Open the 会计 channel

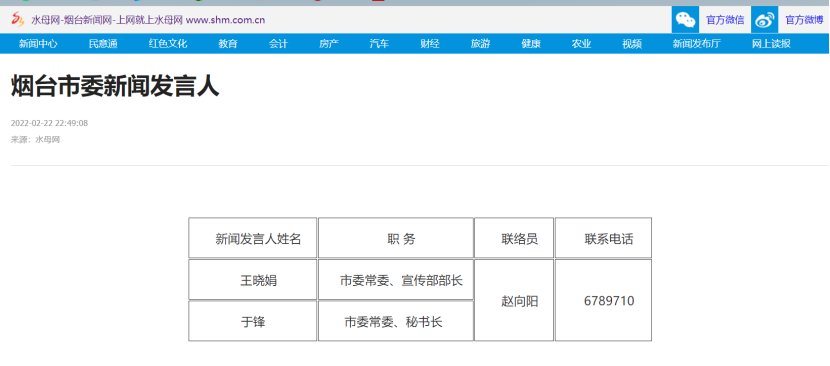(278, 44)
